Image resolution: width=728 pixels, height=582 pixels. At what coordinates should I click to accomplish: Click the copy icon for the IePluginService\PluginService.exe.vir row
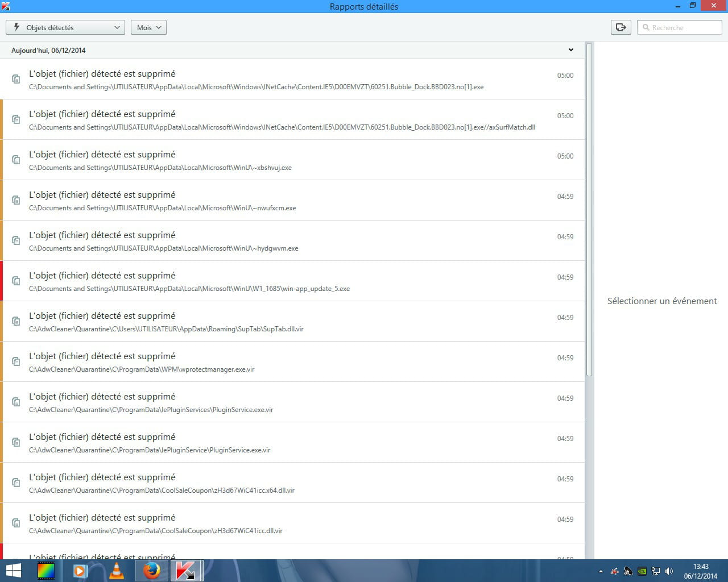point(16,442)
